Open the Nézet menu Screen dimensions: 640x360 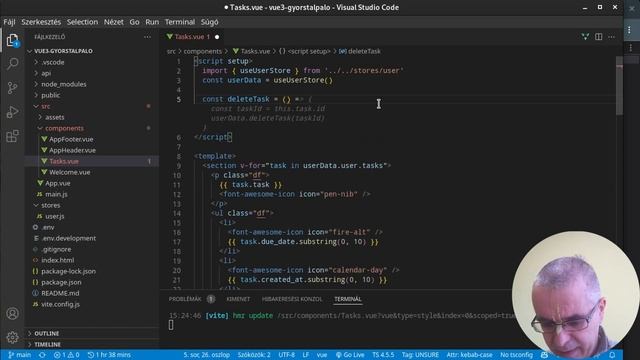point(113,22)
